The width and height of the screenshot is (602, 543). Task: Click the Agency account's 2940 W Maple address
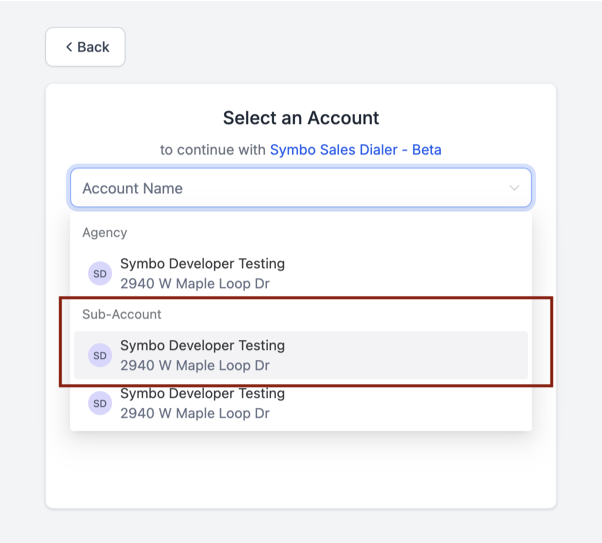tap(195, 284)
